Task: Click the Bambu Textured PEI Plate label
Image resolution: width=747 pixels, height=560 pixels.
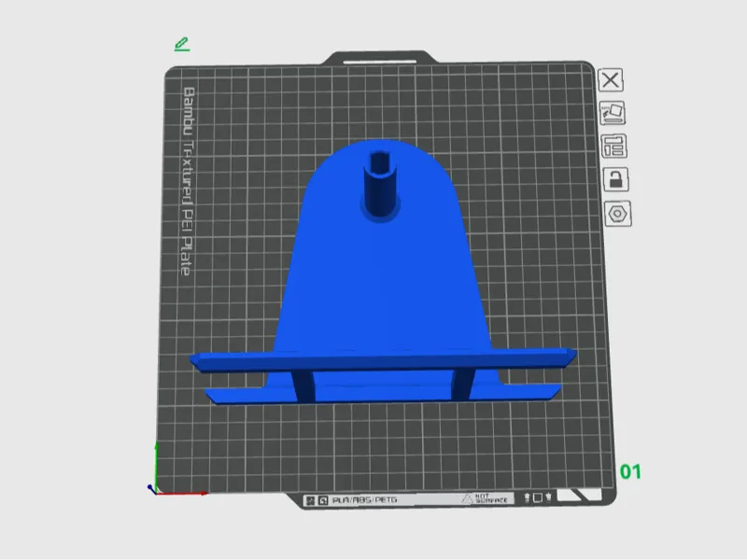Action: point(188,181)
